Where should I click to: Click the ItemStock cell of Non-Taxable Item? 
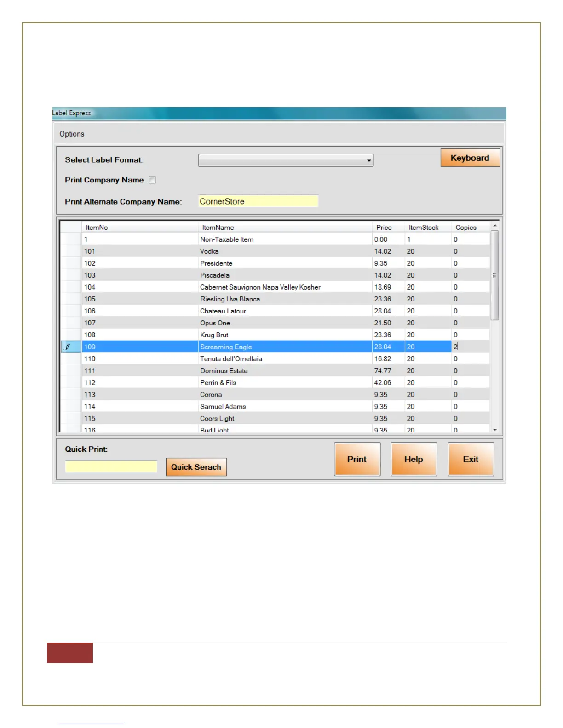point(428,239)
